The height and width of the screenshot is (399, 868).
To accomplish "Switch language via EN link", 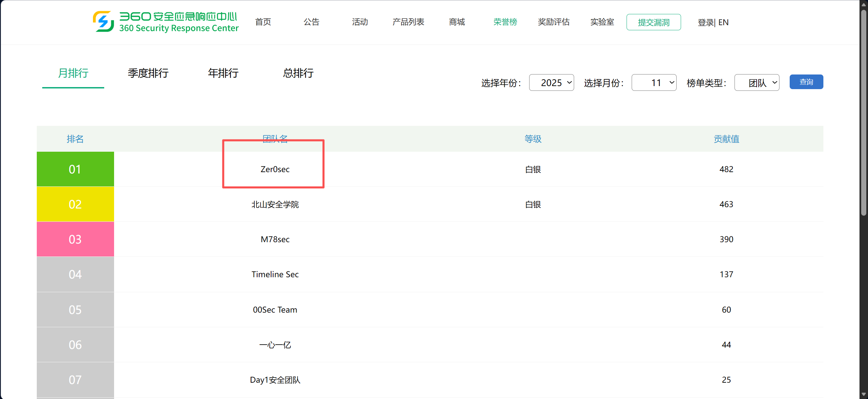I will click(x=724, y=22).
